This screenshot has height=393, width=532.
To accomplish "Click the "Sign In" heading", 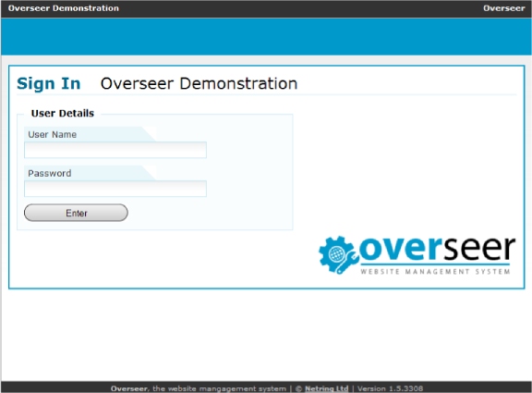I will pos(49,83).
